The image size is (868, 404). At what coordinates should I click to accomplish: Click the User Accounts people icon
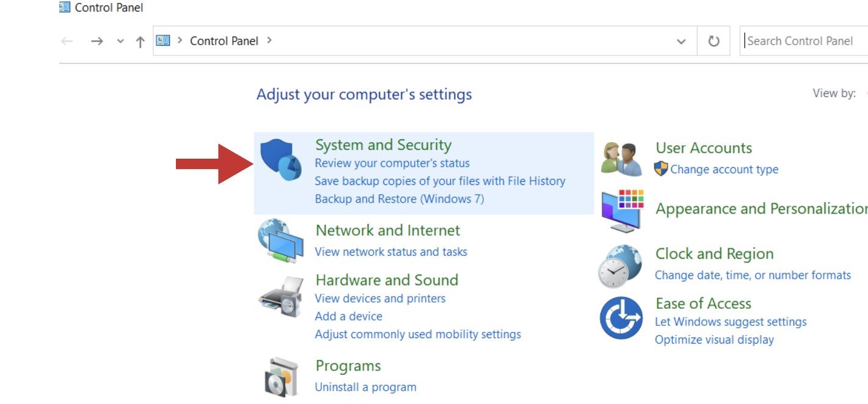coord(621,159)
